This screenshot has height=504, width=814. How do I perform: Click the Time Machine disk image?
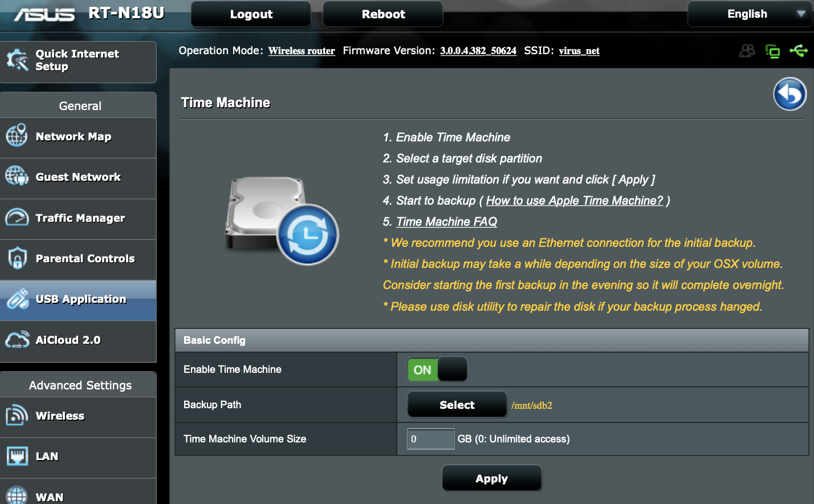282,221
